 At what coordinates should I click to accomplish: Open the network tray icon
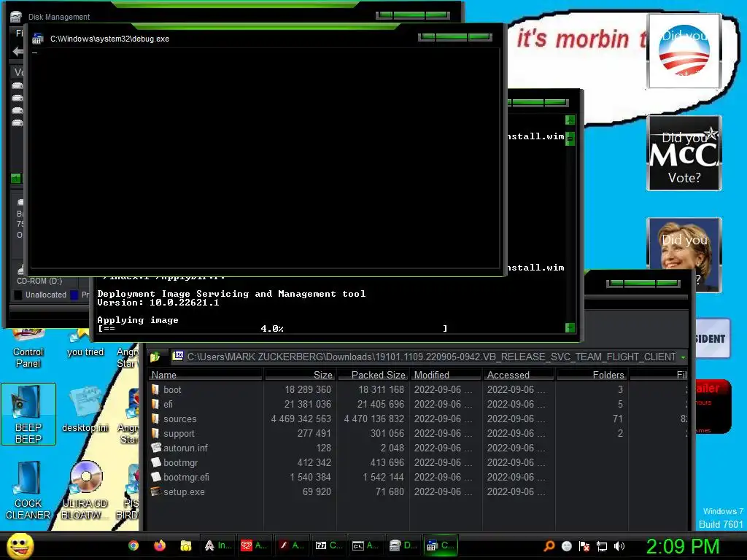[x=602, y=546]
